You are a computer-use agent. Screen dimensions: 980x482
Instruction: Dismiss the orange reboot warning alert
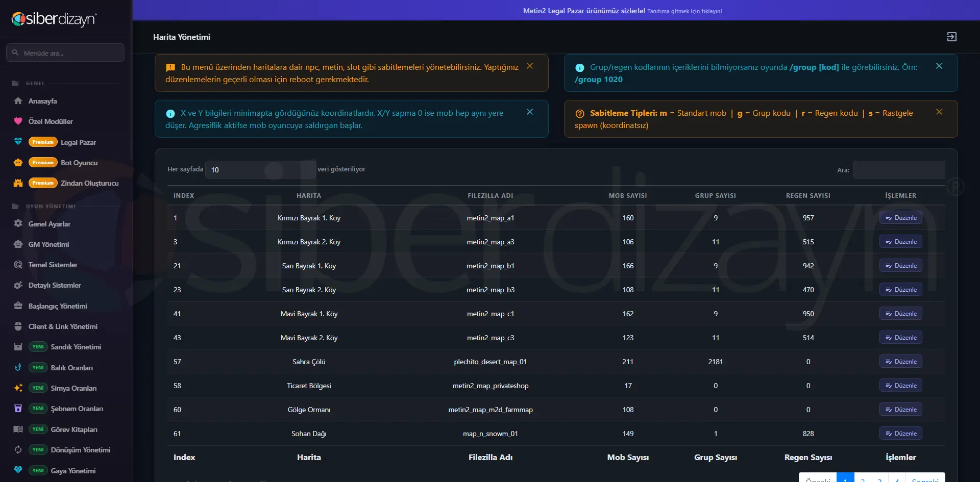point(530,66)
